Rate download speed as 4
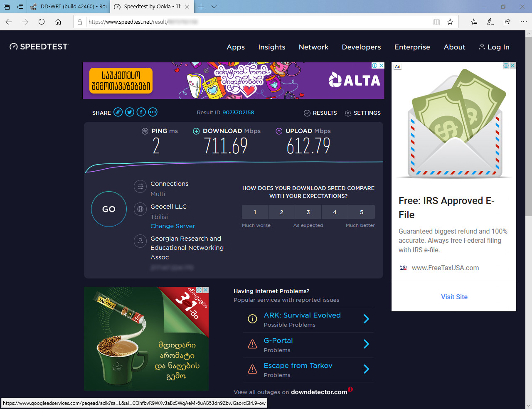The width and height of the screenshot is (532, 409). [x=335, y=212]
